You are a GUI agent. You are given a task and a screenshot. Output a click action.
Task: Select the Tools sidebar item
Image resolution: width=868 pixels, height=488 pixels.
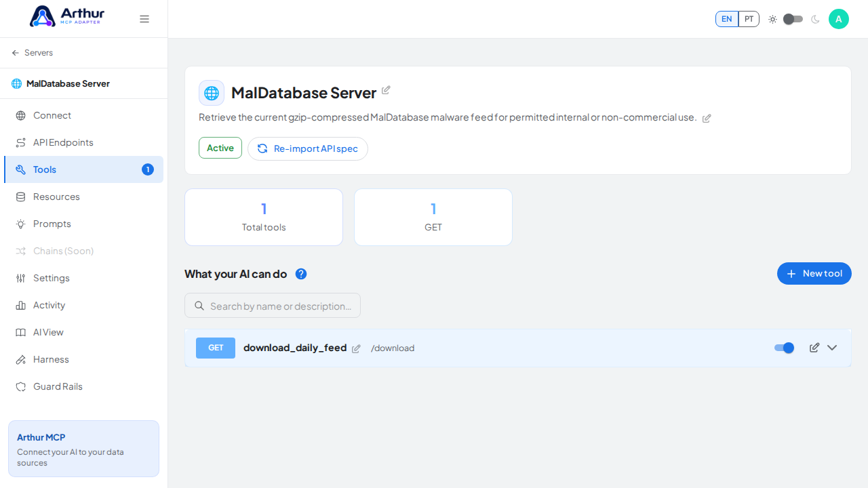(x=83, y=169)
